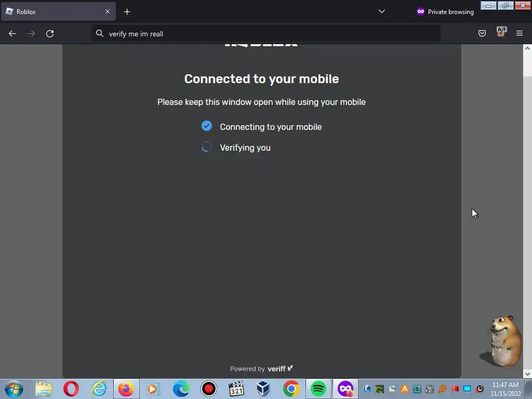Click the 'Connecting to your mobile' label
This screenshot has width=532, height=399.
(x=271, y=127)
